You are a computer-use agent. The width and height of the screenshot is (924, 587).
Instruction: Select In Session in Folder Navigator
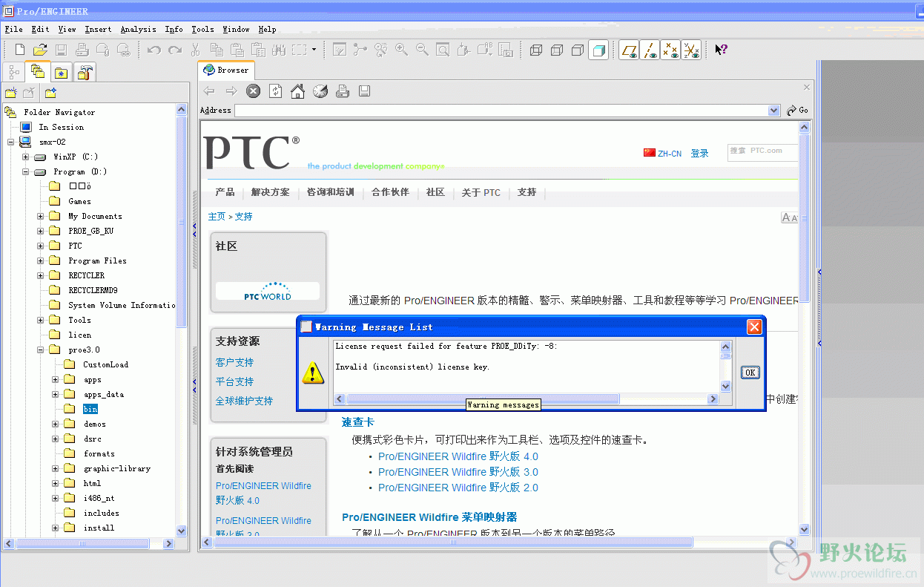tap(61, 127)
